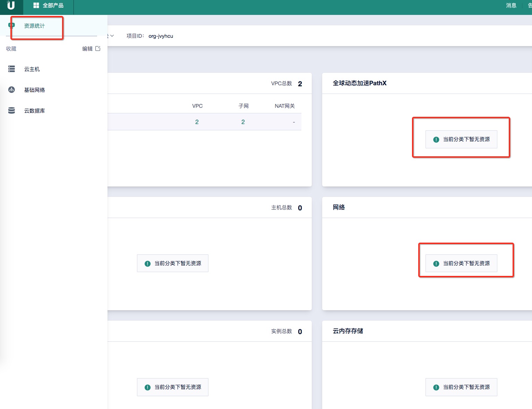532x409 pixels.
Task: Click the 资源统计 sidebar icon
Action: point(11,25)
